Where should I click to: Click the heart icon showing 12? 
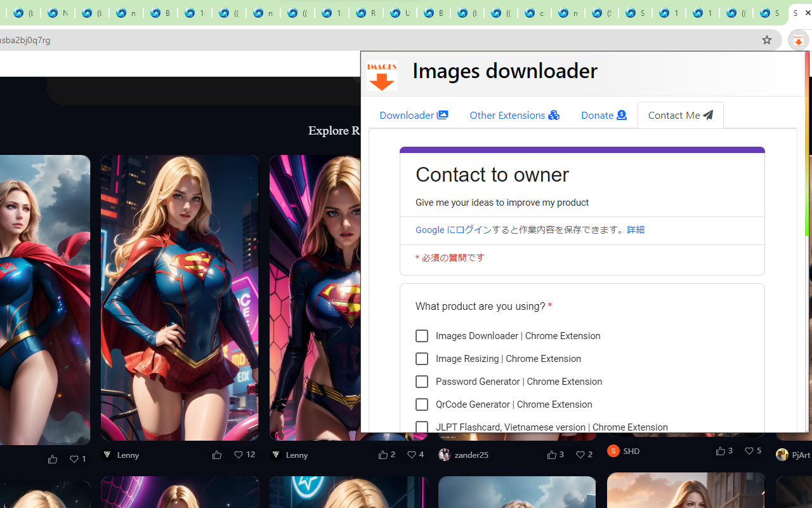[239, 455]
